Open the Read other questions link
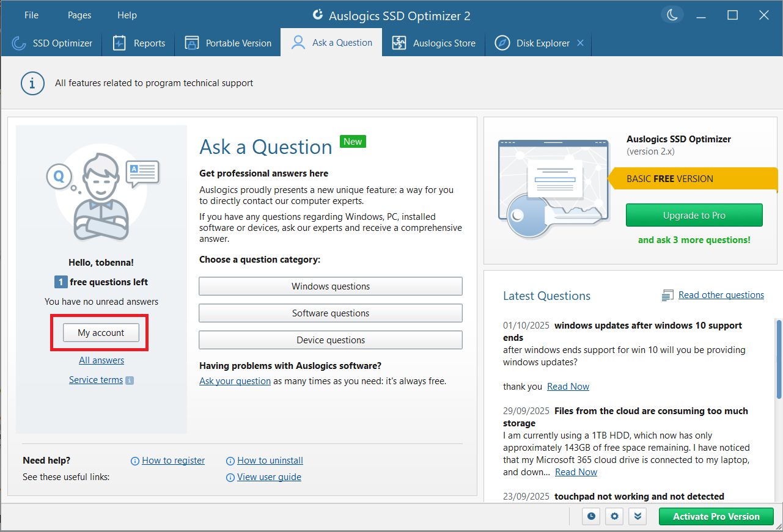 (721, 295)
